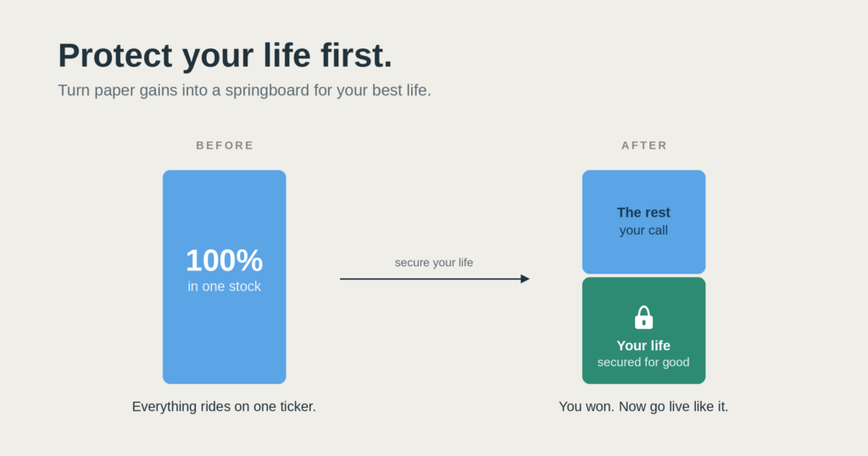Click the 'The rest' bold text

coord(643,213)
